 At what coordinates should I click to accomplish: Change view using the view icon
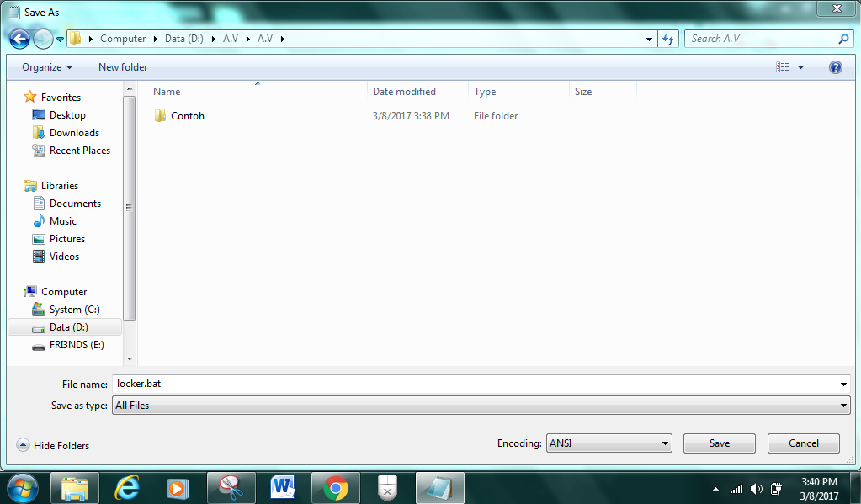pos(783,67)
